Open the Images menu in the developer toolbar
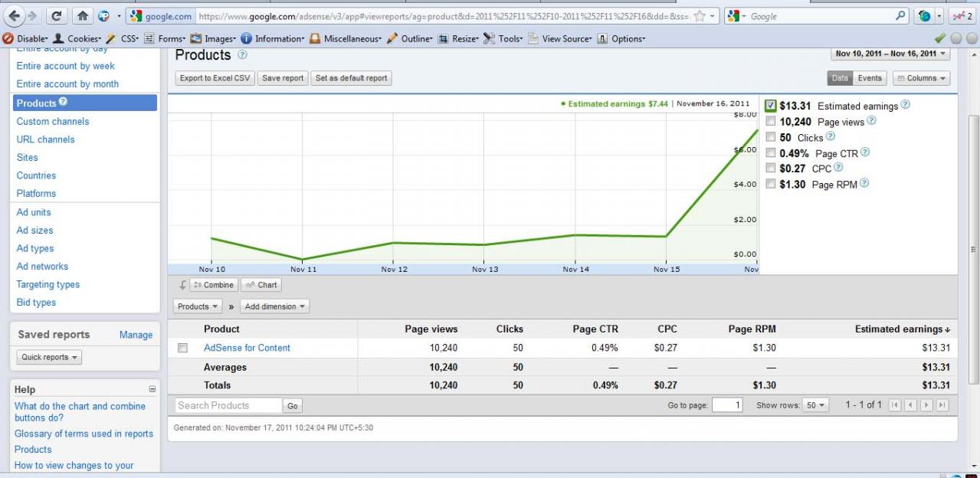 pos(213,38)
